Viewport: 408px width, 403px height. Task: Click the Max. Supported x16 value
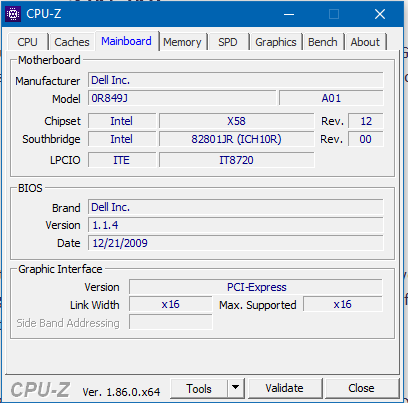(x=343, y=304)
